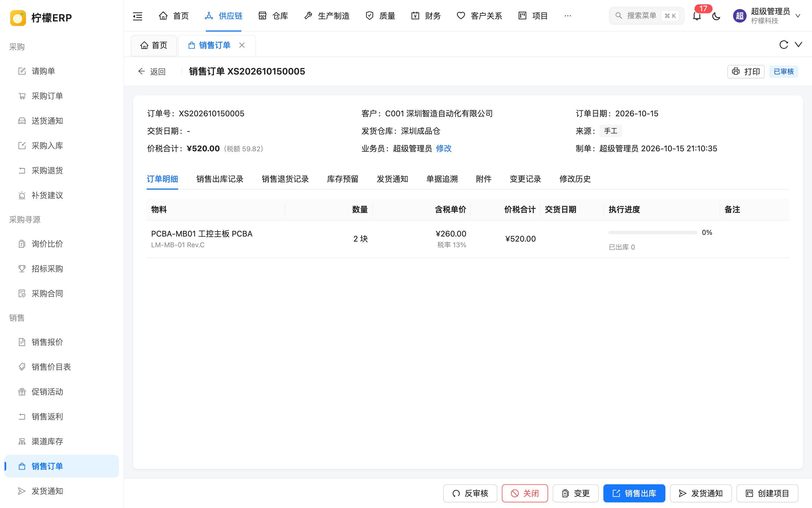Click the 变更 button
Image resolution: width=812 pixels, height=508 pixels.
point(575,493)
